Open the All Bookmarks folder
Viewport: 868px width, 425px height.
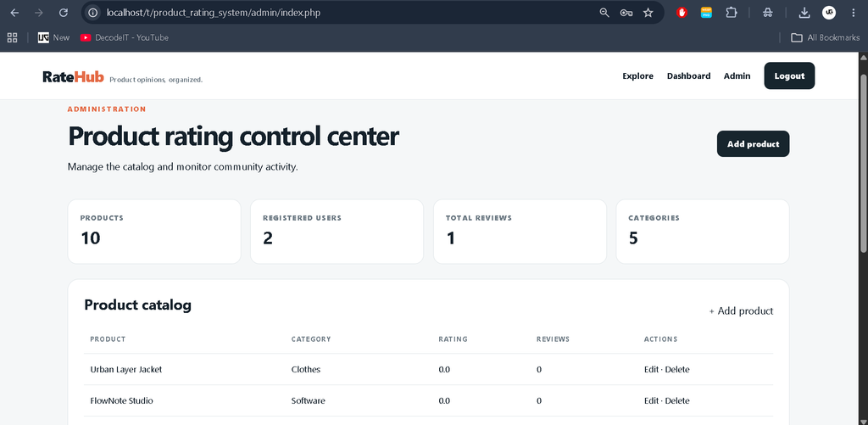pos(825,37)
